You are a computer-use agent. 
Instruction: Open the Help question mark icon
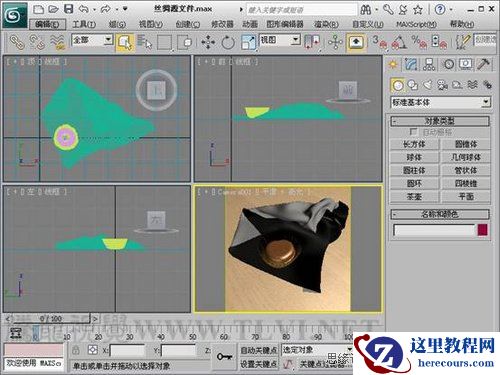point(440,10)
